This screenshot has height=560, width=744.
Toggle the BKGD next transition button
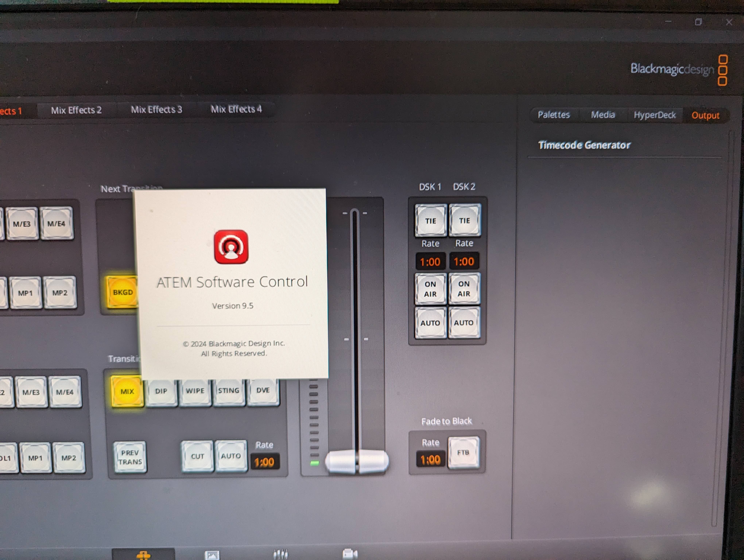122,292
